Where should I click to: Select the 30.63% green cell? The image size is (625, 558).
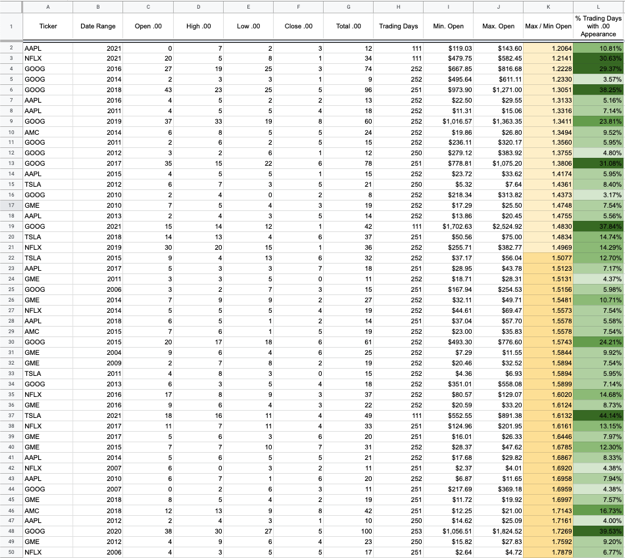[x=598, y=59]
